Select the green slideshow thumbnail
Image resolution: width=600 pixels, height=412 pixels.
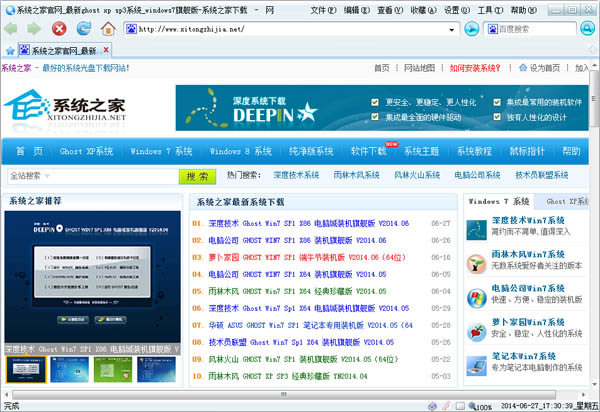[x=113, y=369]
